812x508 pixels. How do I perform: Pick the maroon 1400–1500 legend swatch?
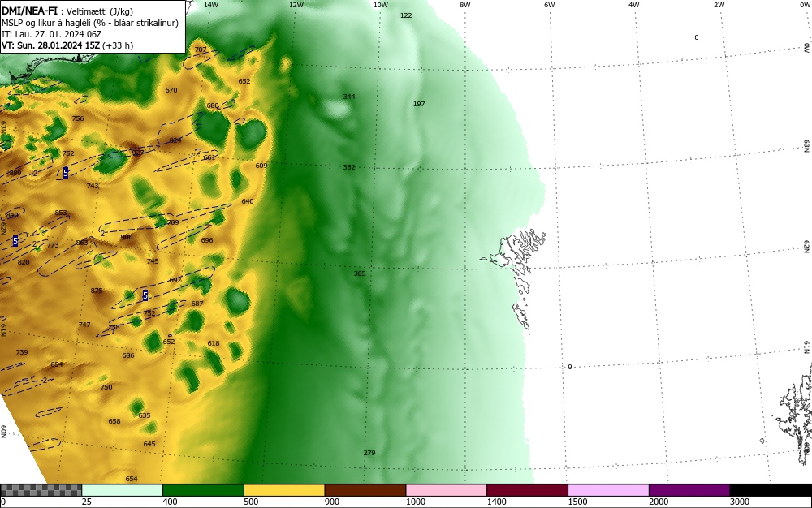coord(527,490)
